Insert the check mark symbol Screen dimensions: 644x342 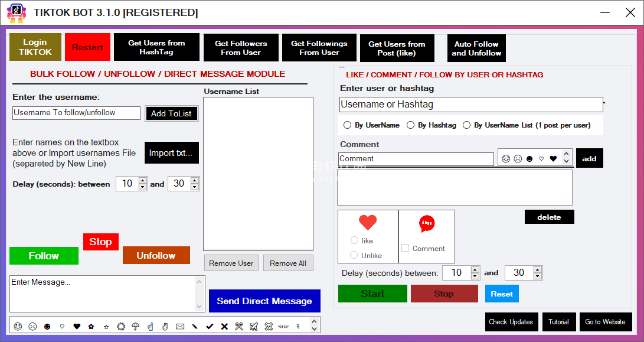(210, 327)
